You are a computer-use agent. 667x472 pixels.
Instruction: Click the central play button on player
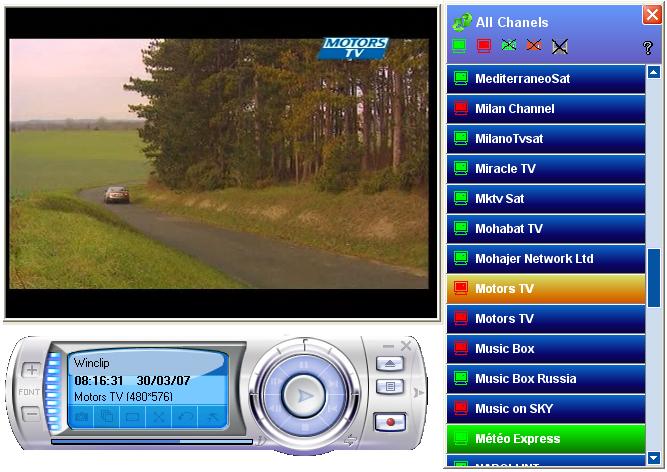[304, 396]
